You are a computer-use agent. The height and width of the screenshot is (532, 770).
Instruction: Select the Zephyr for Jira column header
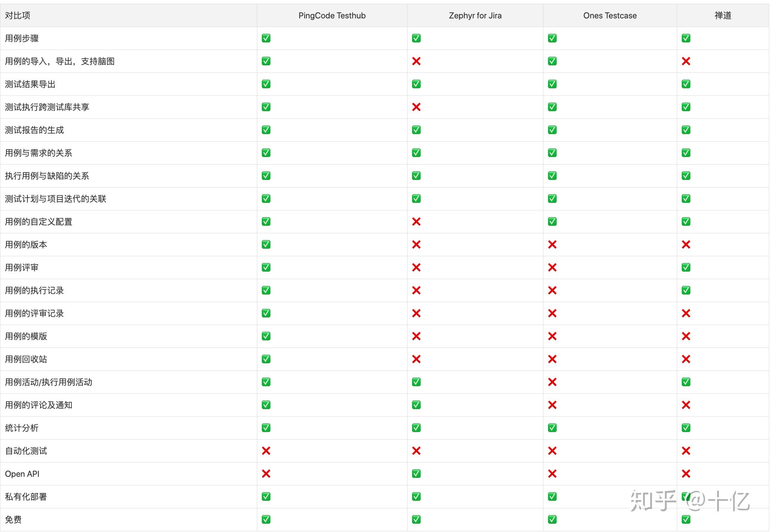[x=475, y=15]
